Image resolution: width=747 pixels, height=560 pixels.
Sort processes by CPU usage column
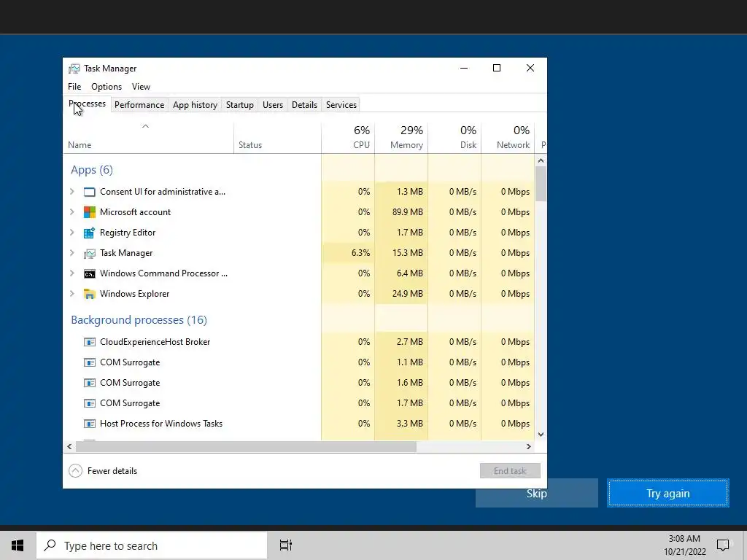tap(348, 138)
